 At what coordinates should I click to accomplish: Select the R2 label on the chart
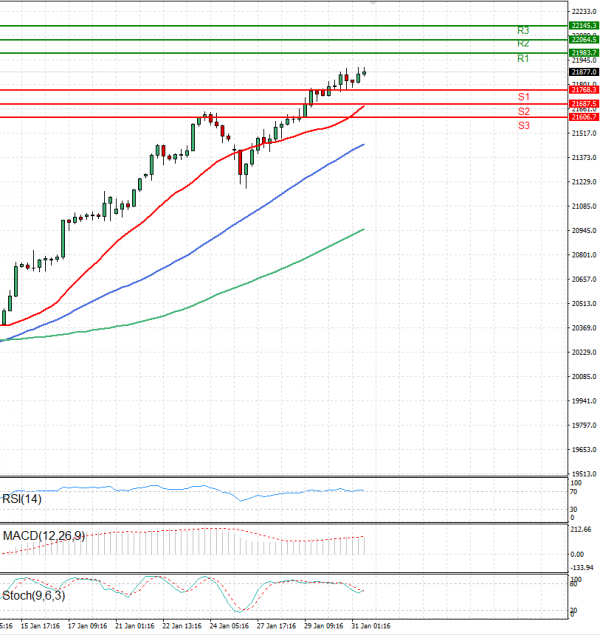click(x=523, y=44)
